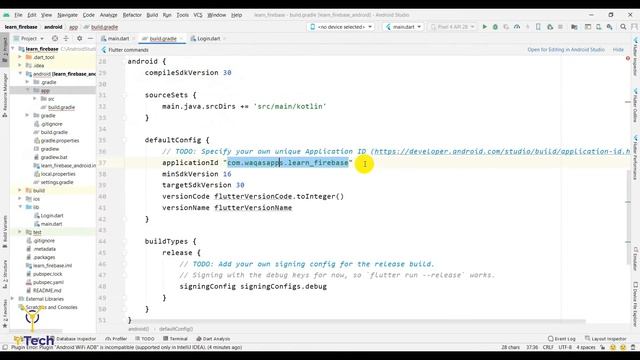Click the UTF-8 encoding in status bar
Image resolution: width=640 pixels, height=360 pixels.
pos(565,347)
